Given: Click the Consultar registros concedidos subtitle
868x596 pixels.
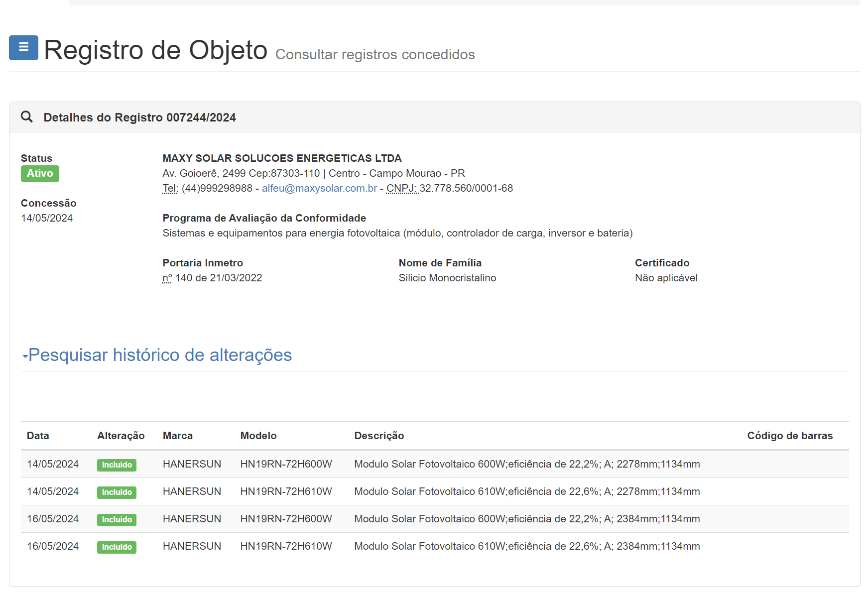Looking at the screenshot, I should 375,54.
